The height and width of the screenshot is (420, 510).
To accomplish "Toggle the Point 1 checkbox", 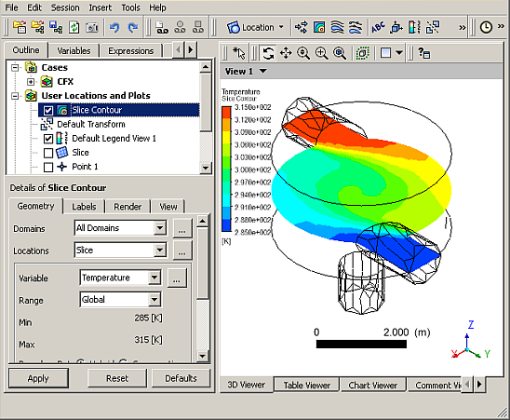I will (48, 167).
